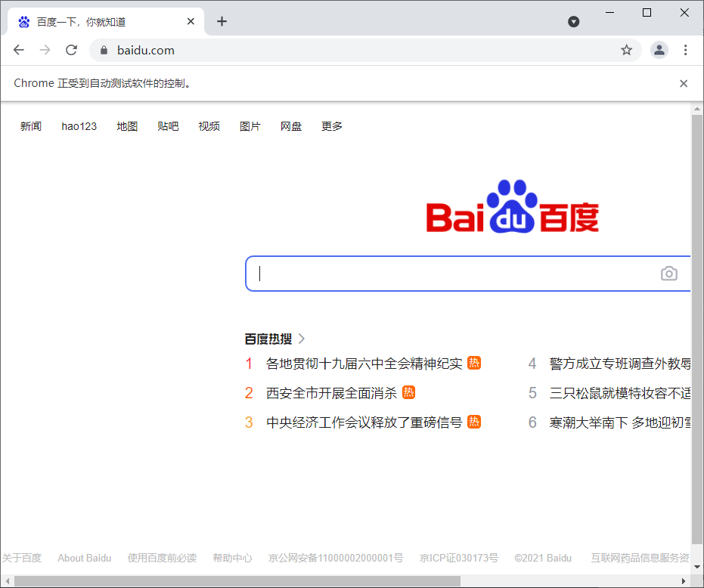Click inside the Baidu search box
This screenshot has width=704, height=588.
(454, 274)
